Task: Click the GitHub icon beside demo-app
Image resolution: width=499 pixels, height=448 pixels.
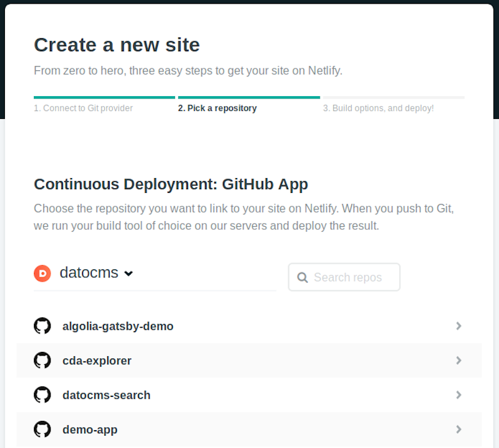Action: pos(43,430)
